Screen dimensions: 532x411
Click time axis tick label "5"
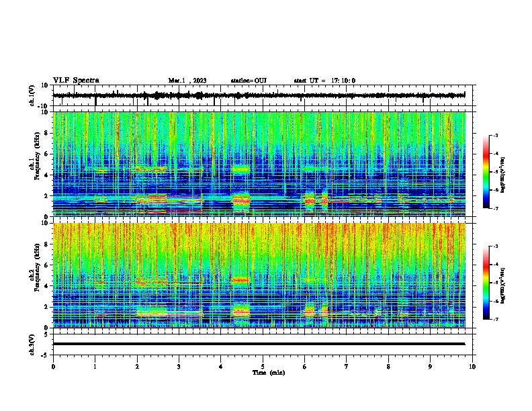click(x=263, y=367)
